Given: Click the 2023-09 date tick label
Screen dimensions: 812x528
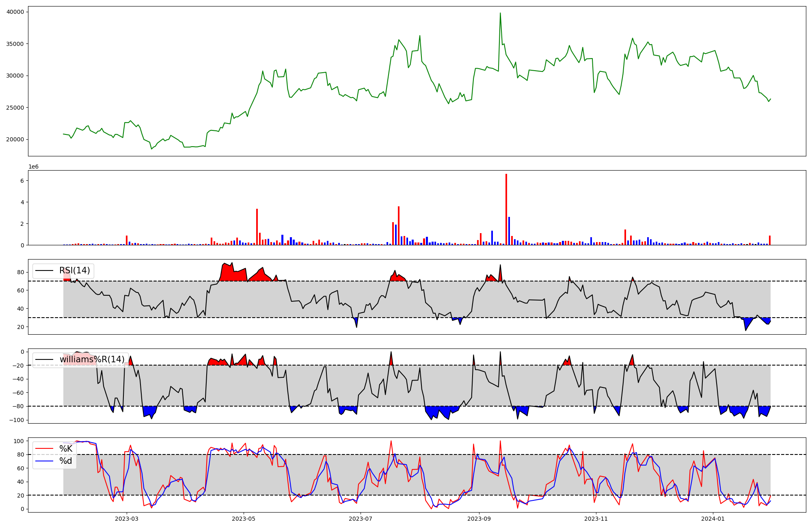Looking at the screenshot, I should click(479, 519).
